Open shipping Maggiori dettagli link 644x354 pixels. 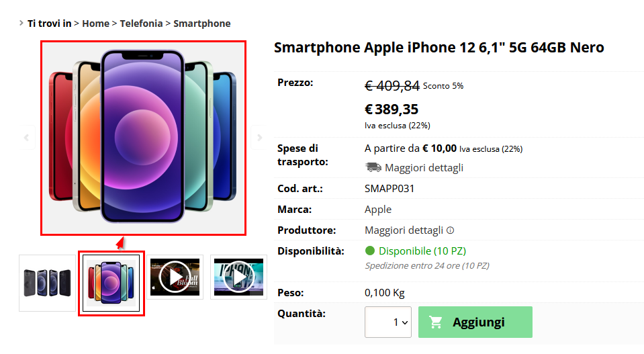(x=424, y=167)
